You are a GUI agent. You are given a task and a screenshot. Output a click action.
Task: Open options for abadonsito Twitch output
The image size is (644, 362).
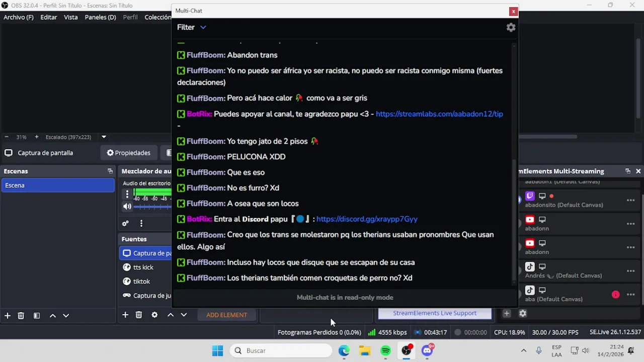(x=630, y=200)
